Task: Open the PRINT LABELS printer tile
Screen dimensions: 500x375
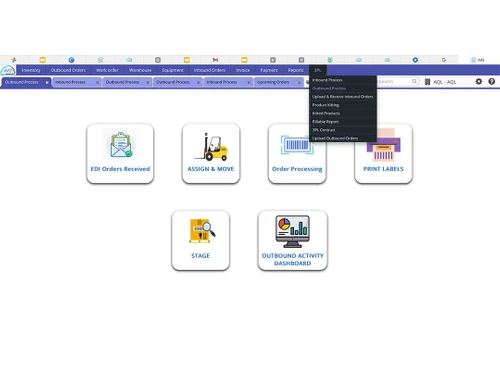Action: coord(383,153)
